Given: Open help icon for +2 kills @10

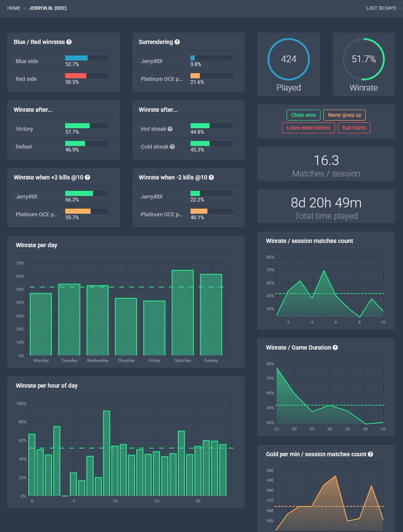Looking at the screenshot, I should [x=87, y=177].
